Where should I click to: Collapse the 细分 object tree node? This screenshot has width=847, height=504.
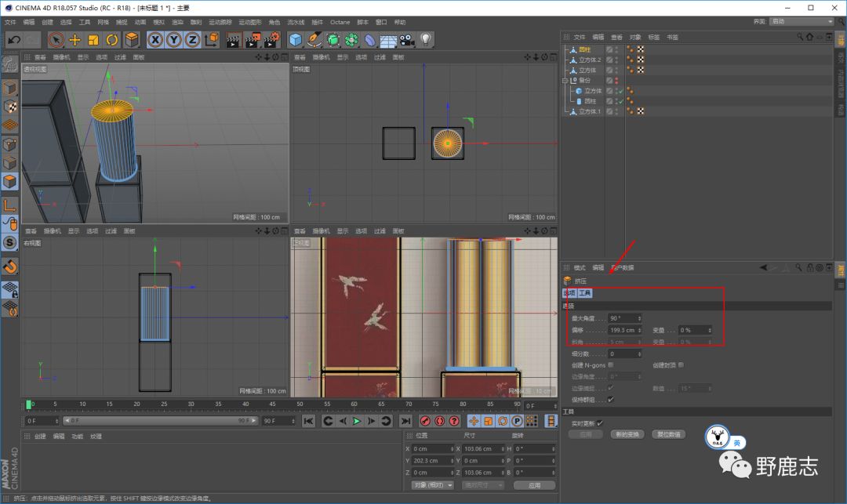point(565,80)
